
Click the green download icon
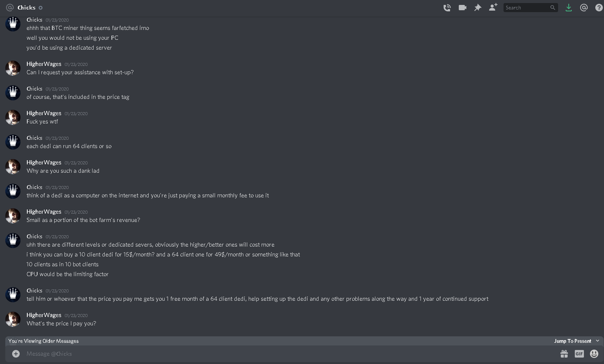[568, 8]
